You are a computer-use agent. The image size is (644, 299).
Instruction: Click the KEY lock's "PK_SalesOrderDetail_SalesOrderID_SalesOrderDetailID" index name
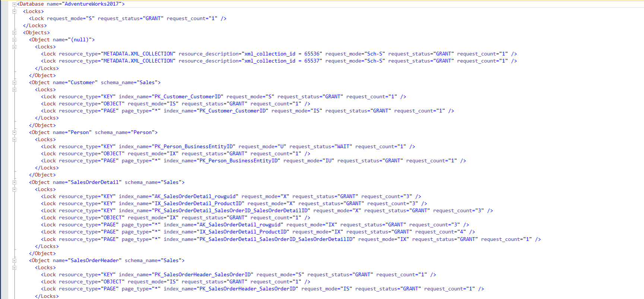point(231,211)
